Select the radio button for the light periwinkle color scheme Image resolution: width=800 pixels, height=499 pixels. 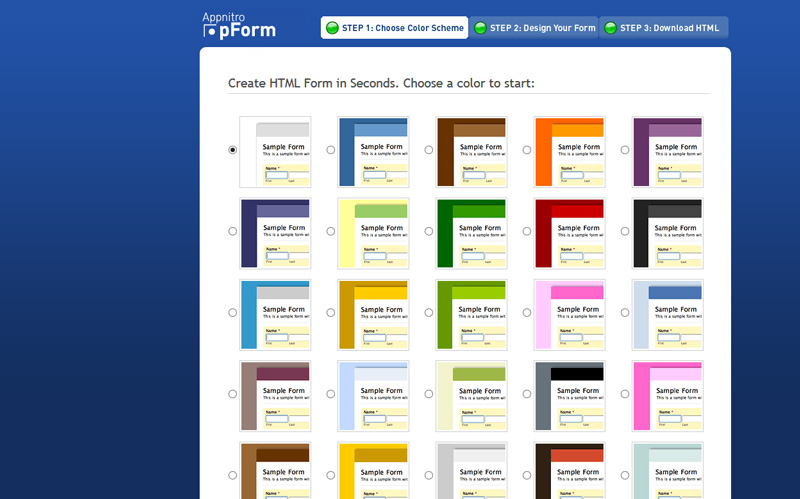pos(331,394)
